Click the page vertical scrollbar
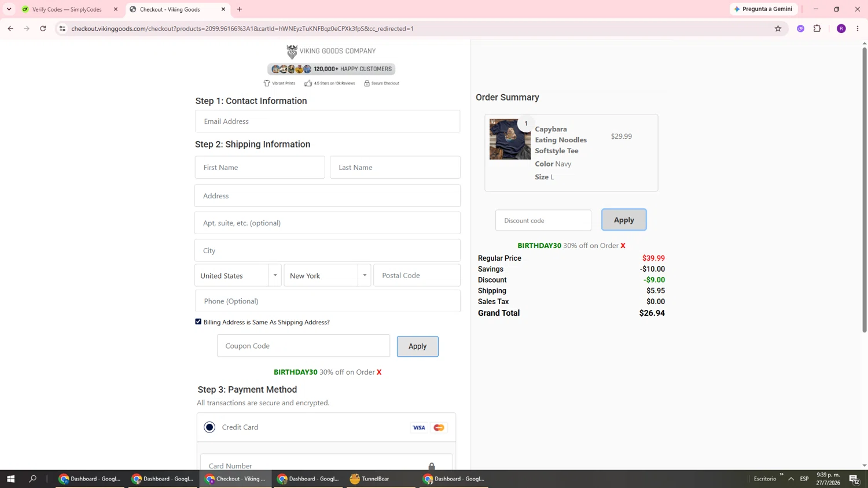868x488 pixels. point(865,190)
